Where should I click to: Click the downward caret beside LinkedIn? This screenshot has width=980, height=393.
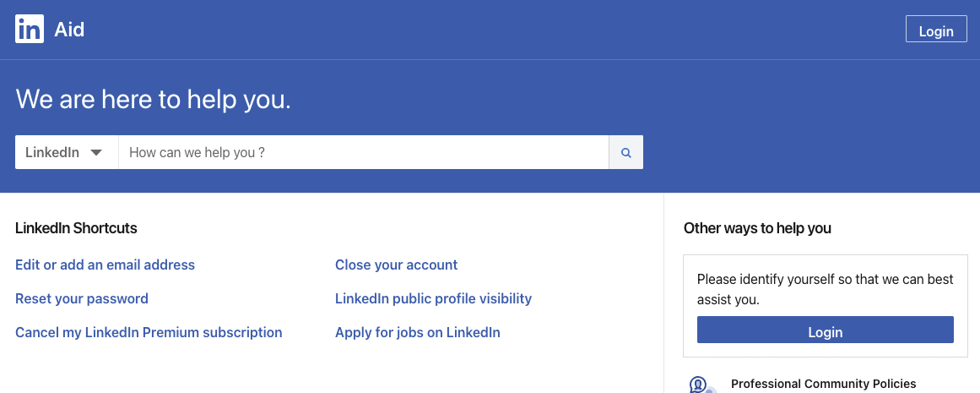(x=96, y=152)
